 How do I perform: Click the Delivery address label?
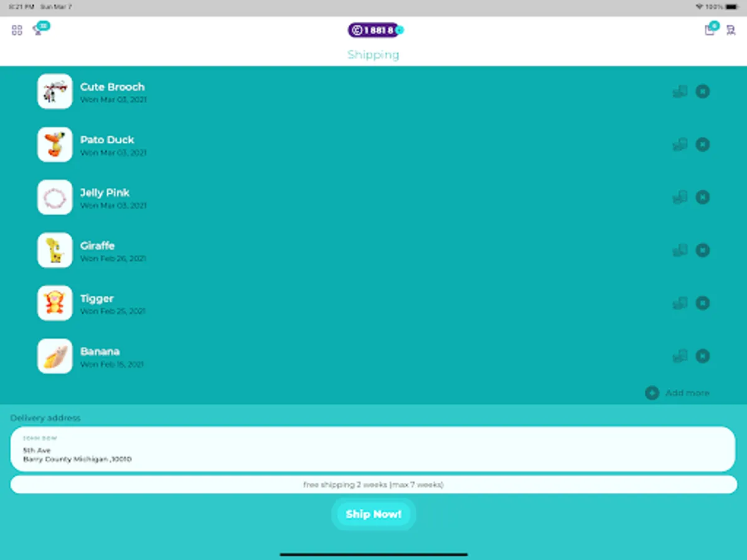coord(45,418)
